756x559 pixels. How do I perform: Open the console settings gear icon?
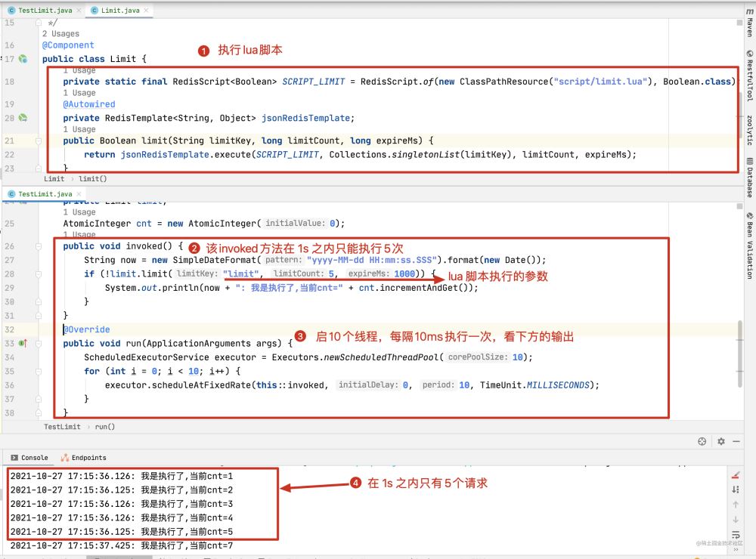tap(720, 441)
